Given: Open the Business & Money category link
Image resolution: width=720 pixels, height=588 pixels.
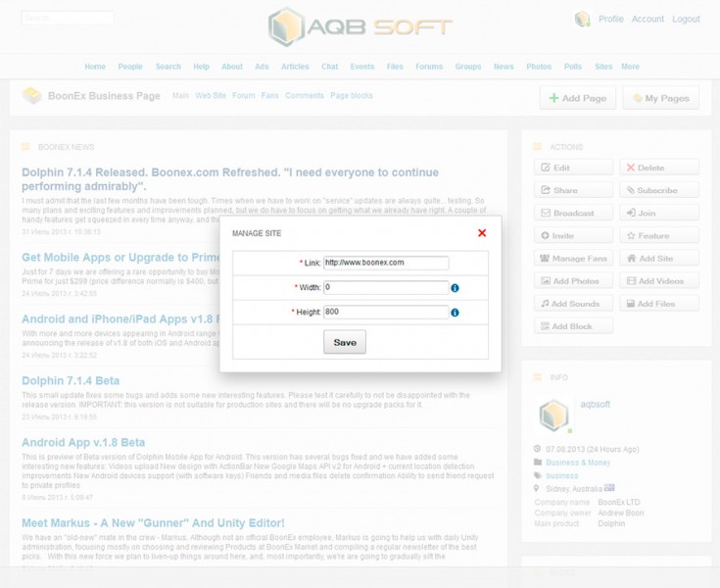Looking at the screenshot, I should point(578,463).
